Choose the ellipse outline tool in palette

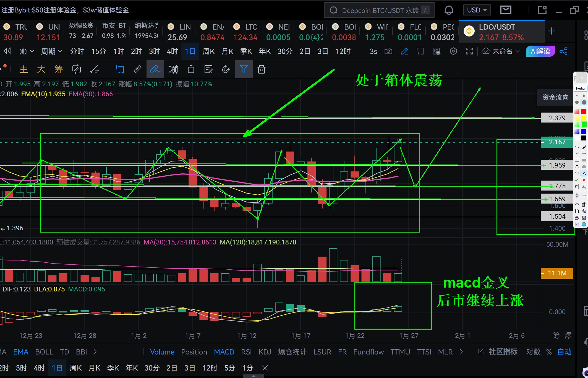pos(577,167)
